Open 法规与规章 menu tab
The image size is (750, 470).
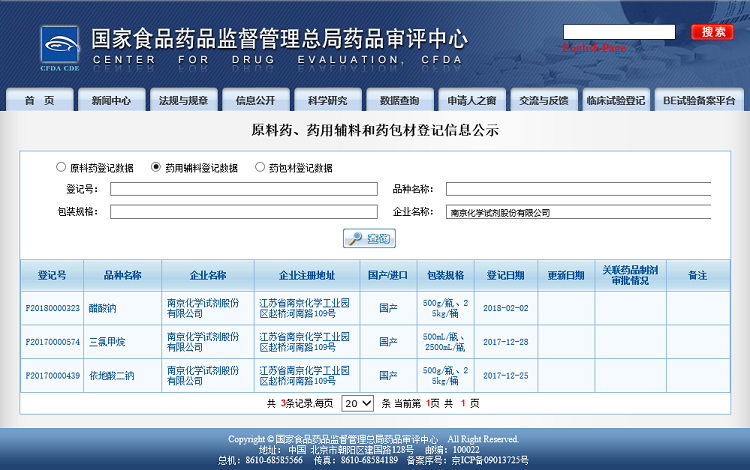(x=183, y=100)
